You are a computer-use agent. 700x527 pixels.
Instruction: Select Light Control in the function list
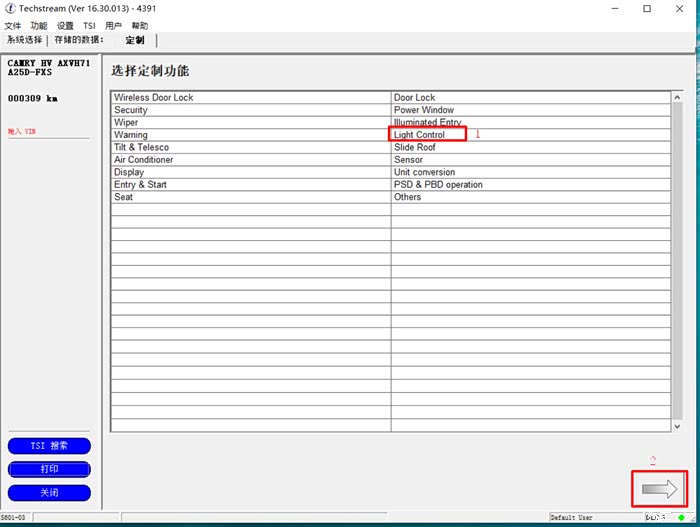pos(419,135)
